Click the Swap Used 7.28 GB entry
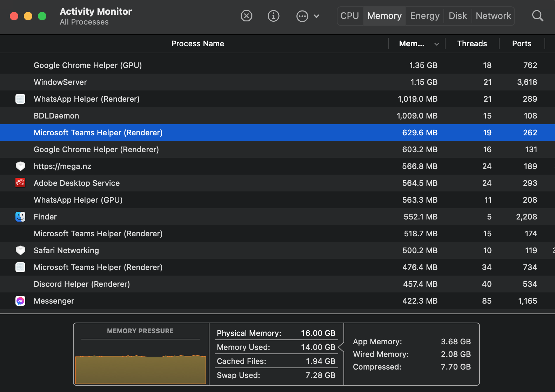 pos(276,375)
